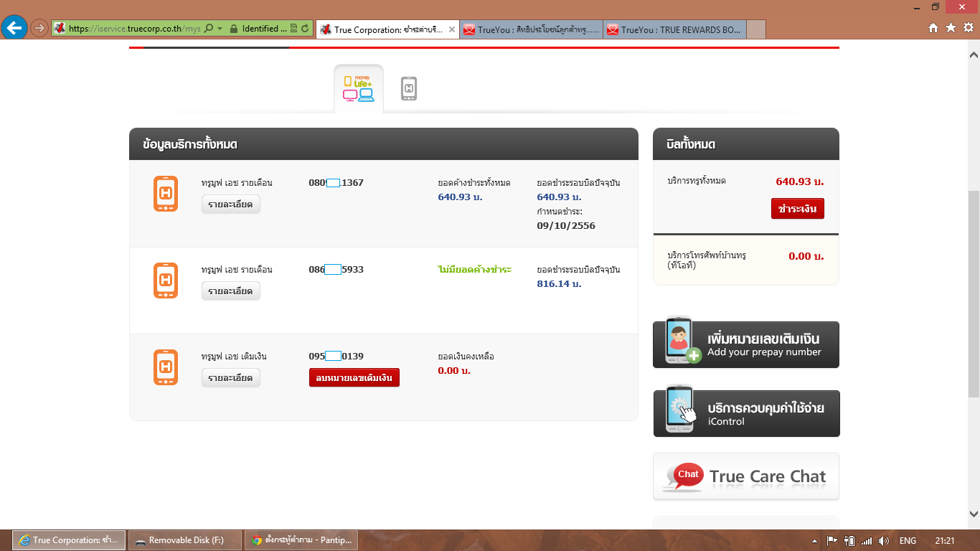Open รายละเอียด for number 086…5933

(x=231, y=291)
